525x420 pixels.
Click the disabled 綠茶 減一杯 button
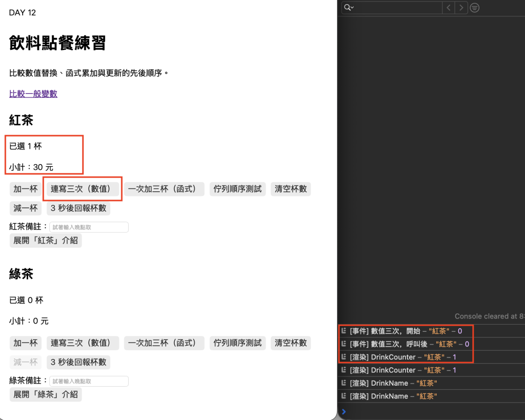(x=26, y=362)
